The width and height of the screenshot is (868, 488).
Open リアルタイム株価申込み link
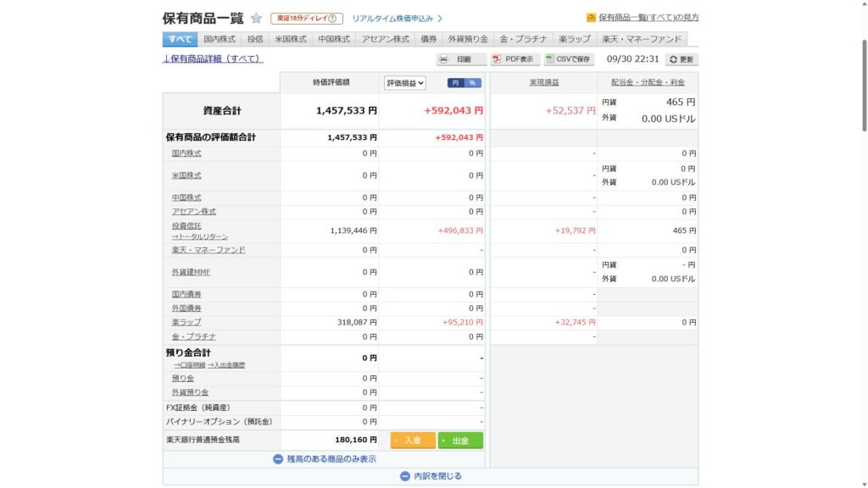392,19
